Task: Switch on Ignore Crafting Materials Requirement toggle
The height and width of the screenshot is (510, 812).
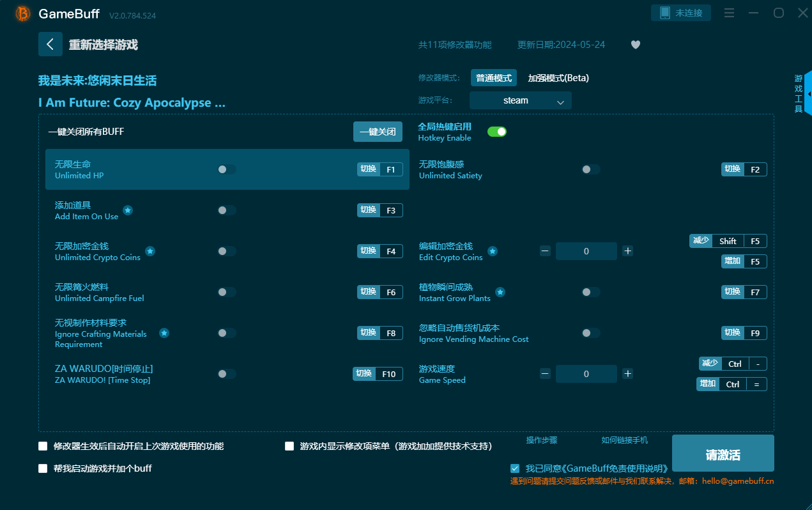Action: click(227, 333)
